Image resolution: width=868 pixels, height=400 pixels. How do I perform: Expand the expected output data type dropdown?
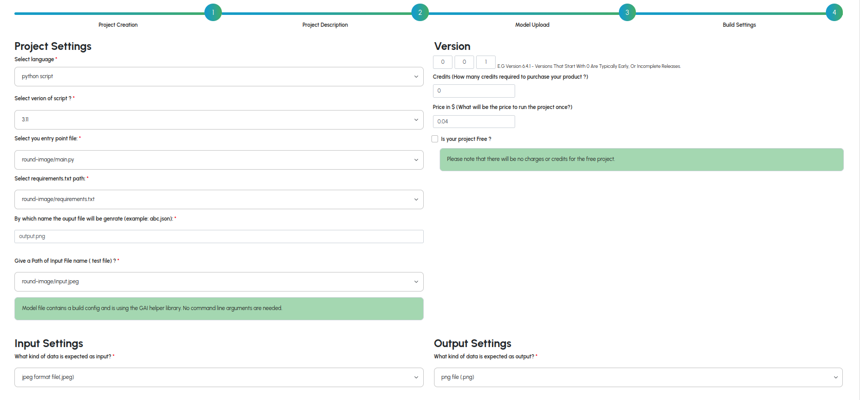(x=638, y=377)
